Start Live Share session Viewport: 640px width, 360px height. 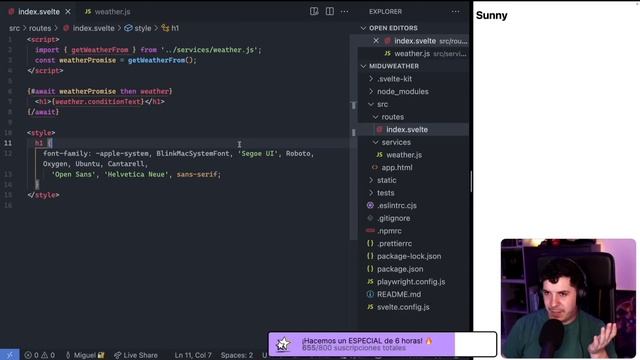point(136,355)
